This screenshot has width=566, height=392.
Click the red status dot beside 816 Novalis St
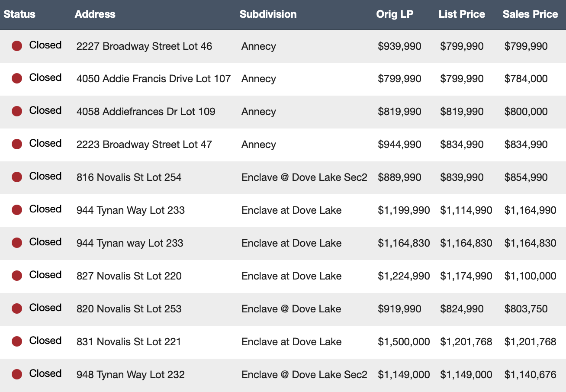point(17,177)
